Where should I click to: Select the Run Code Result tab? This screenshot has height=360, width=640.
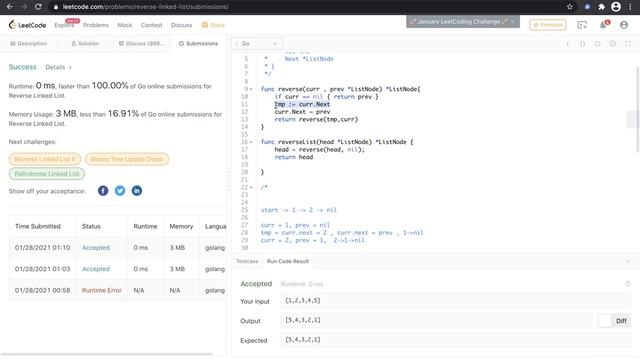coord(288,261)
